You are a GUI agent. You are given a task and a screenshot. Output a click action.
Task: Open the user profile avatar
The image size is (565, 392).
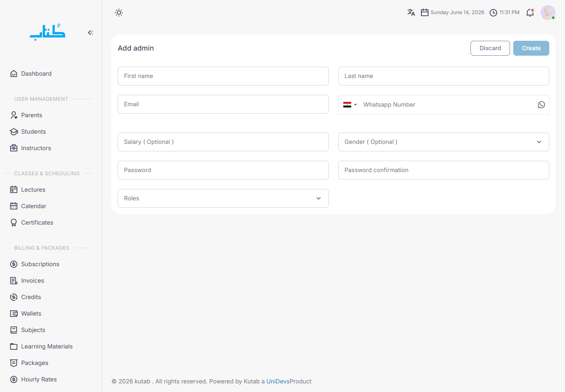coord(548,13)
